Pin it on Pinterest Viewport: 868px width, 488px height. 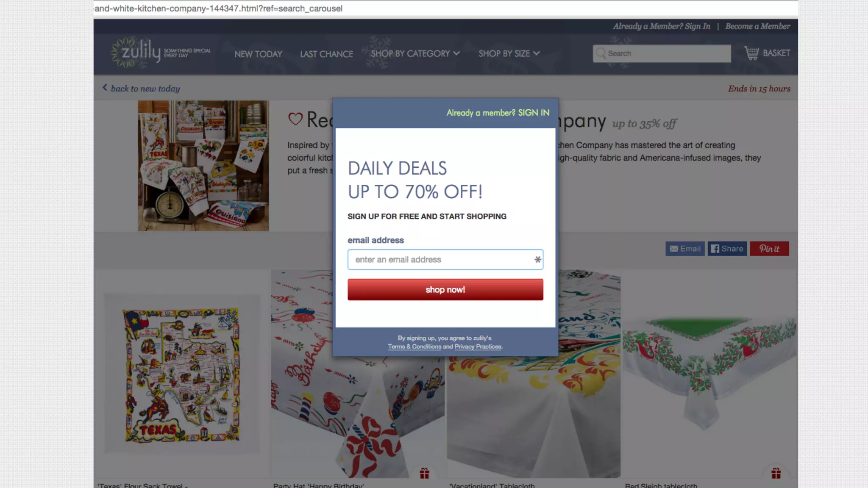[769, 249]
